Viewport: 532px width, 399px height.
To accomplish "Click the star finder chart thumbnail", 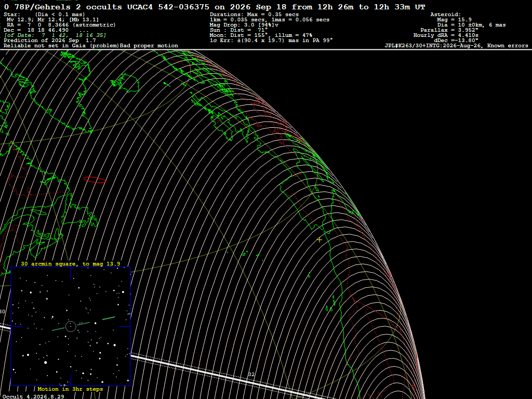I will pyautogui.click(x=71, y=326).
